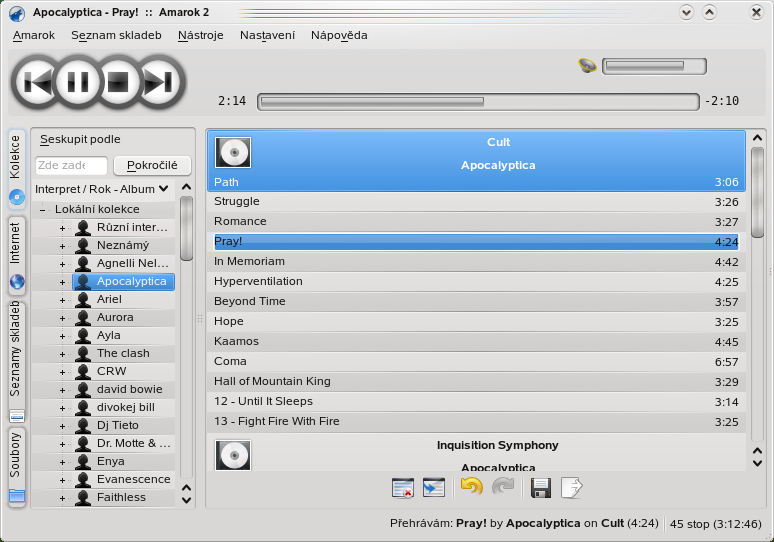Select the Evanescence artist icon
774x542 pixels.
[x=83, y=479]
